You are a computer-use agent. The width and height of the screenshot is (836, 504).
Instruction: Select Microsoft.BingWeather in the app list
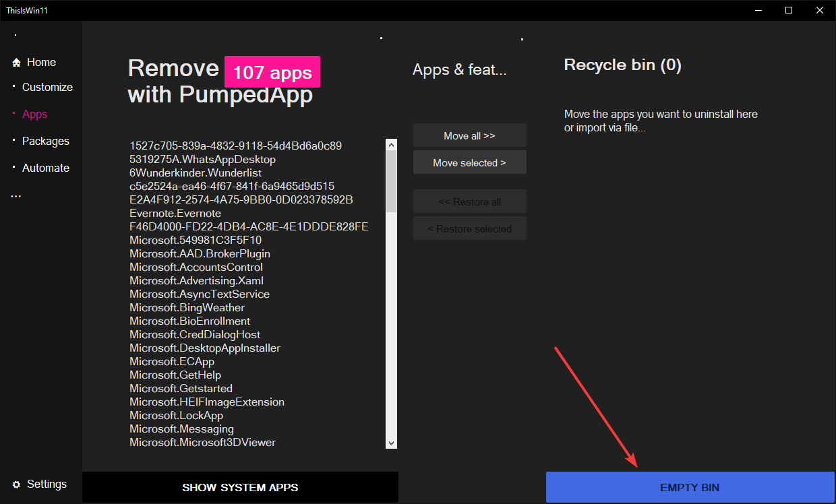pyautogui.click(x=187, y=307)
